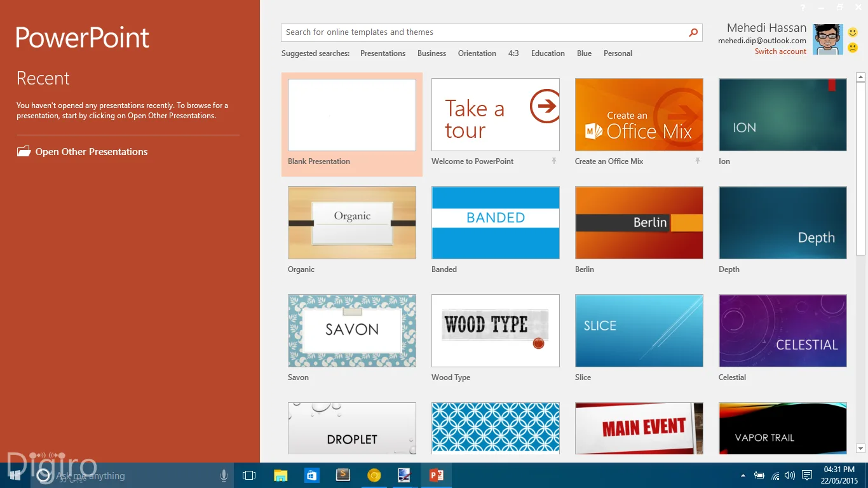Select the Vapor Trail theme thumbnail
The image size is (868, 488).
point(783,428)
